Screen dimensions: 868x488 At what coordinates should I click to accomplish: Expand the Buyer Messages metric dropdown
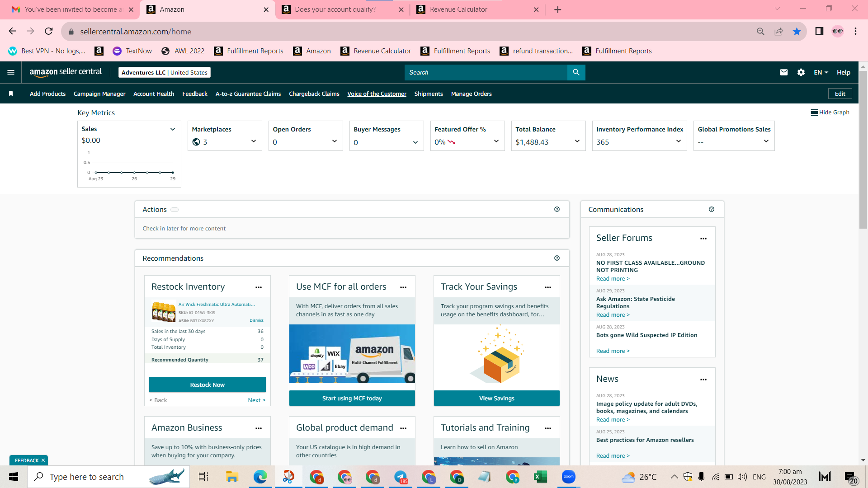tap(415, 142)
